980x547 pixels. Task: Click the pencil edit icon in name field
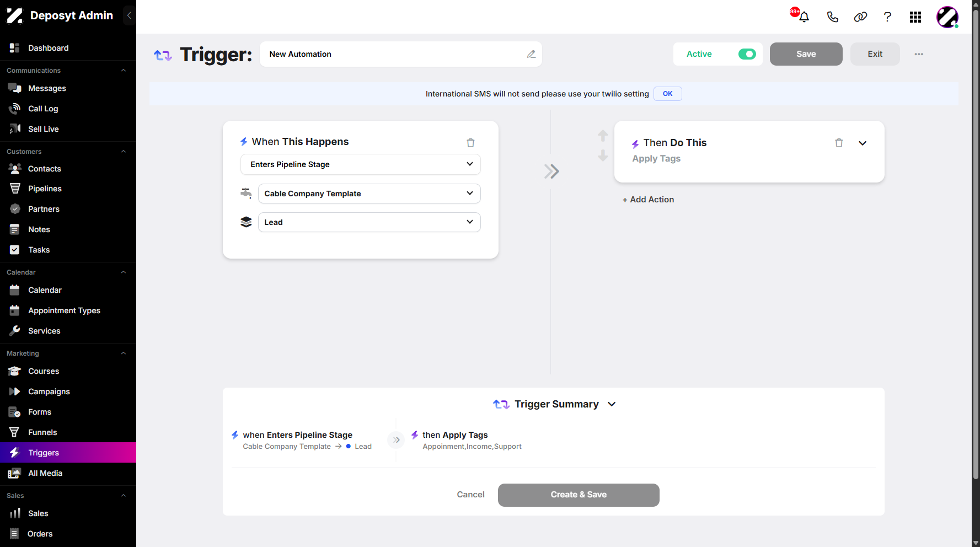click(531, 54)
